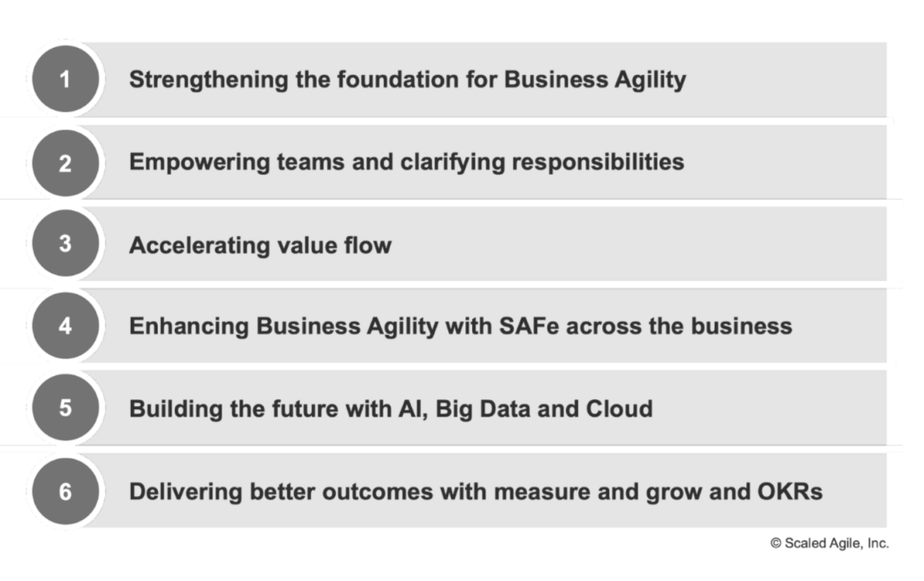Click the "Accelerating value flow" heading
Viewport: 924px width, 581px height.
[x=260, y=245]
